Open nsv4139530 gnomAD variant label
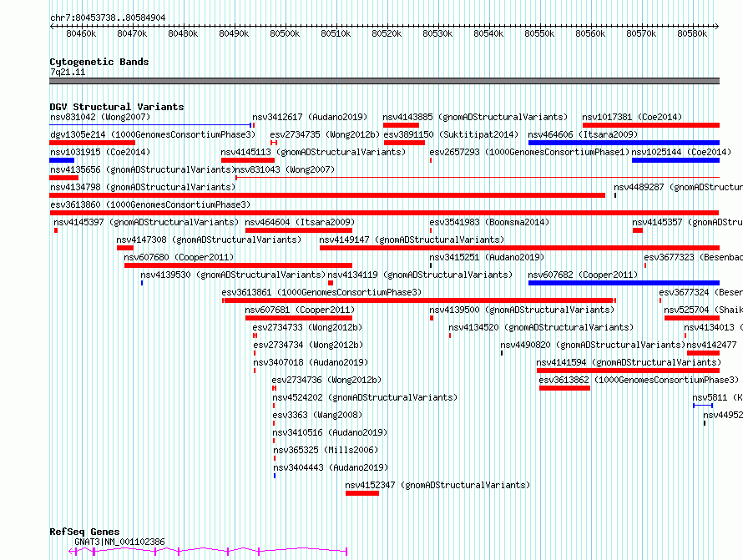The height and width of the screenshot is (560, 743). click(233, 275)
